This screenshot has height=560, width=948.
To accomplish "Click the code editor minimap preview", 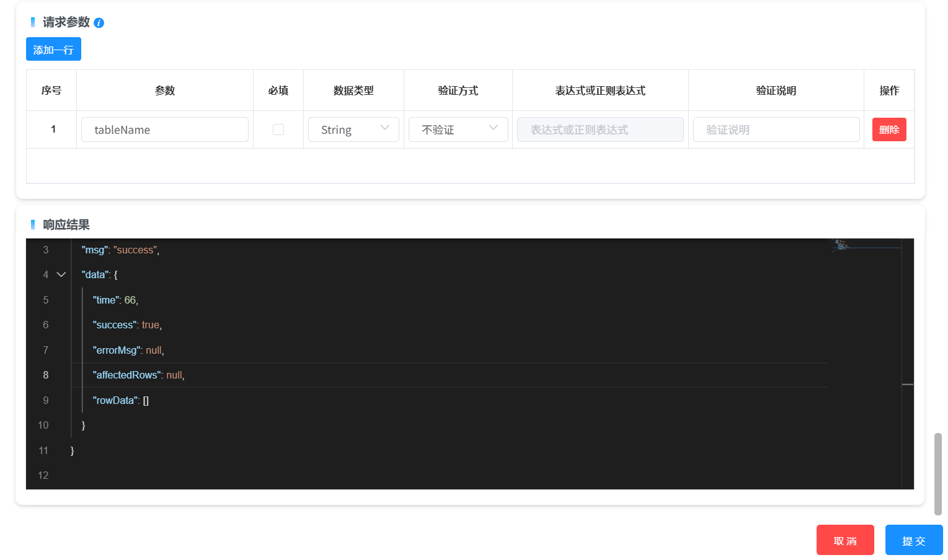I will point(866,246).
